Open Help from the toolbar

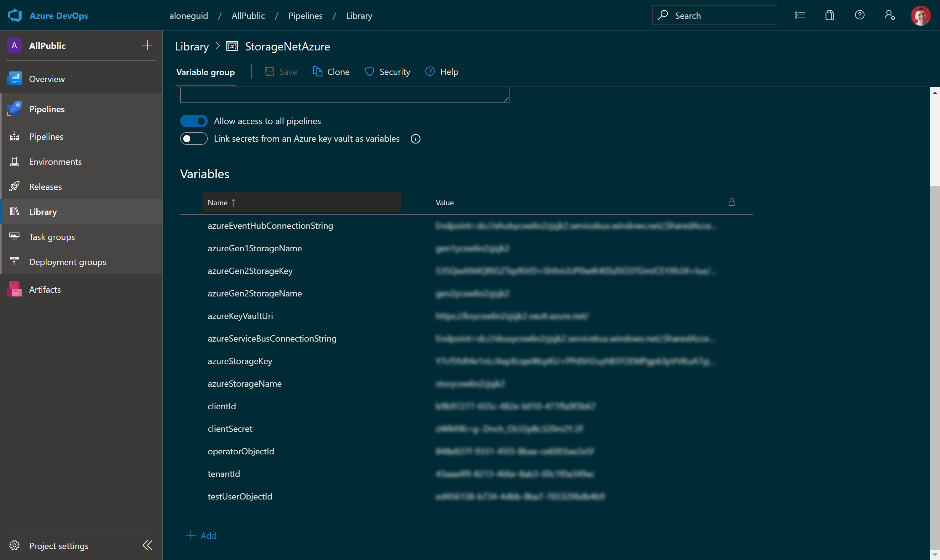pyautogui.click(x=442, y=72)
